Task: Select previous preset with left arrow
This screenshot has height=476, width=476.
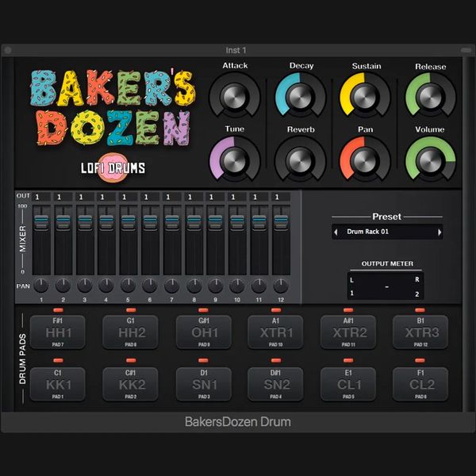Action: [336, 232]
